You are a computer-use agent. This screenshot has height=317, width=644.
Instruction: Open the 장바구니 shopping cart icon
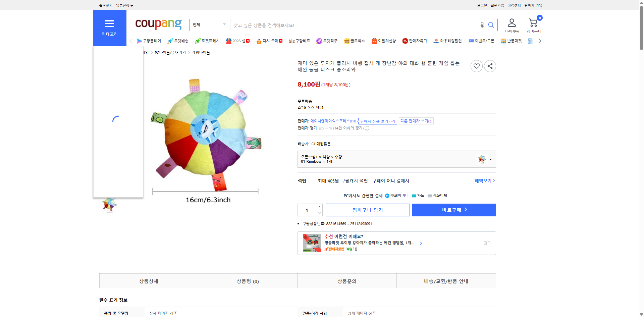tap(533, 22)
